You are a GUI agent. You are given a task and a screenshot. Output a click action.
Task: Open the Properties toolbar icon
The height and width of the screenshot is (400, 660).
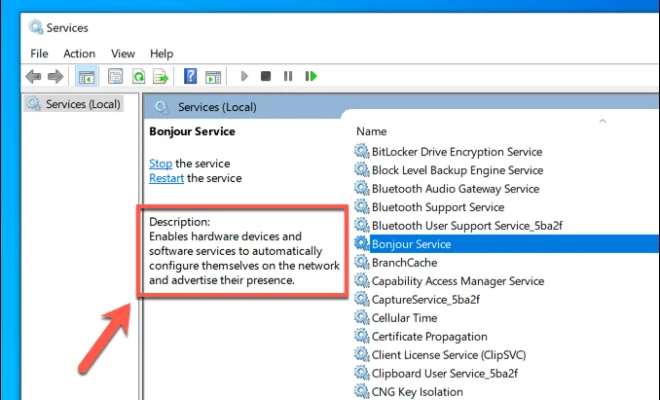coord(115,77)
